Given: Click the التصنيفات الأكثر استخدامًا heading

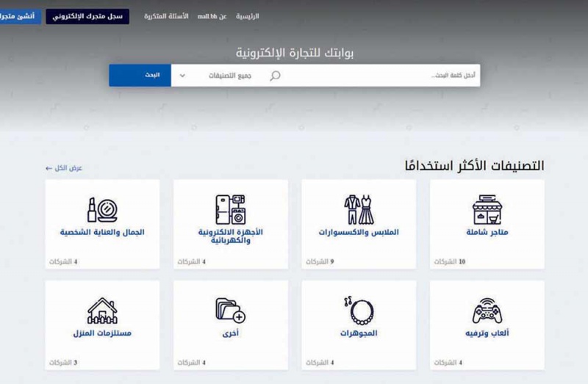Looking at the screenshot, I should pos(474,166).
